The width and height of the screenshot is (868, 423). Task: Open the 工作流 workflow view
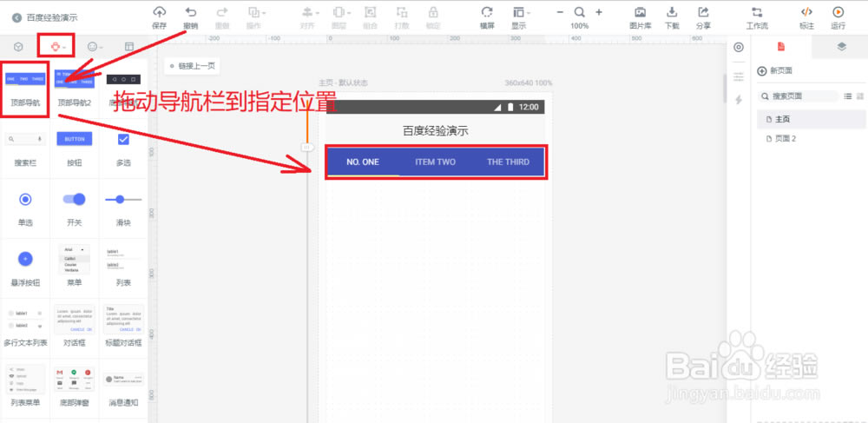click(x=757, y=12)
